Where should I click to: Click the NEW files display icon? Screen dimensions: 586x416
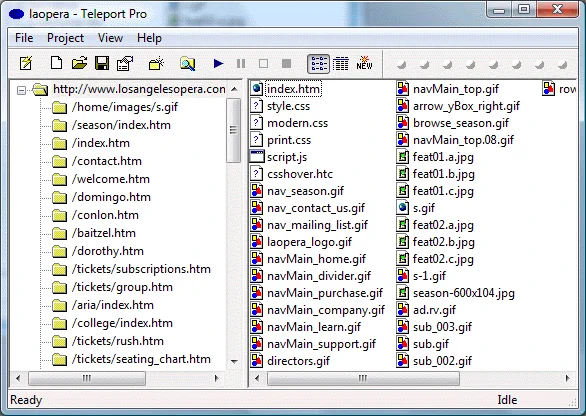(364, 63)
